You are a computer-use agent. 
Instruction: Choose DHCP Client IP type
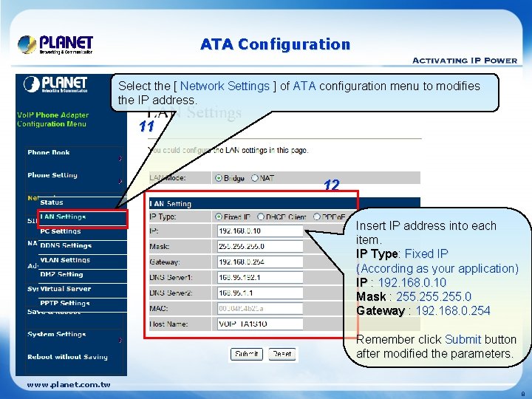[261, 216]
